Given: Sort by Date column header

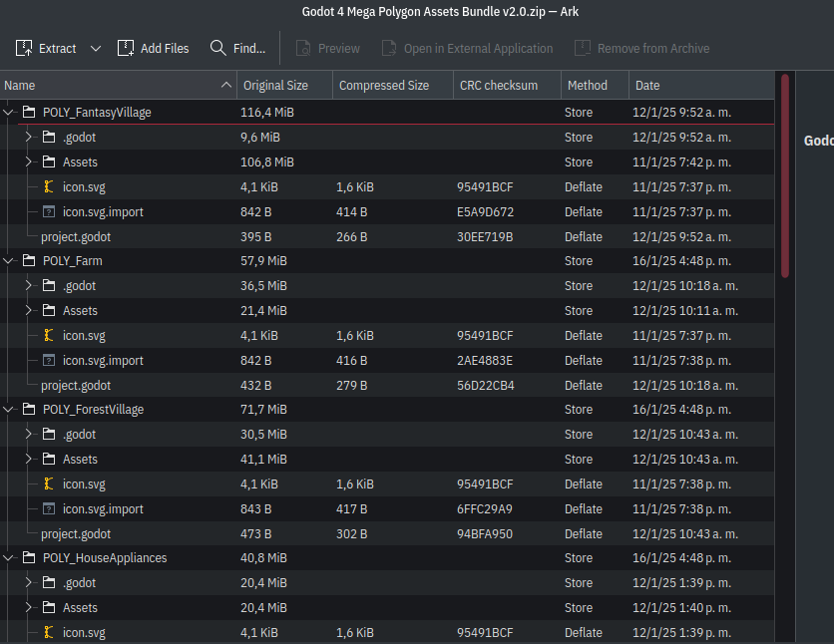Looking at the screenshot, I should tap(701, 85).
